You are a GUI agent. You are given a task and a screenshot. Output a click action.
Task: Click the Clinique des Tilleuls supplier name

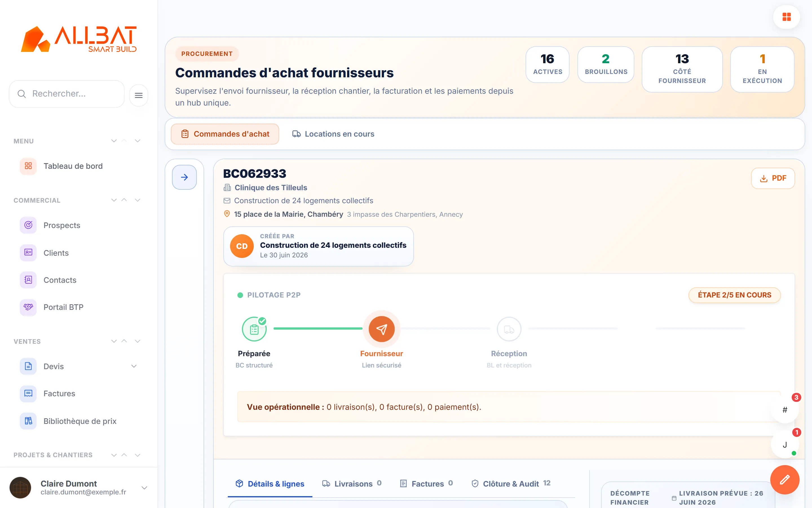pyautogui.click(x=271, y=187)
